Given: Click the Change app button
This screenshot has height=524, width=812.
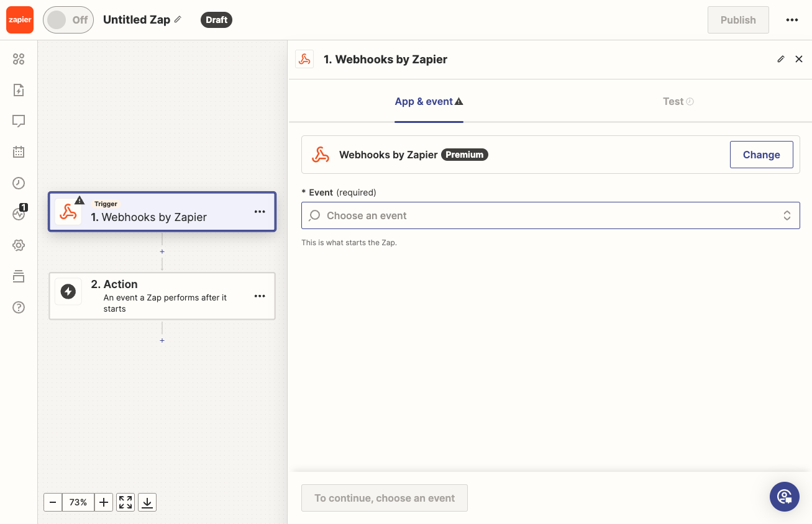Looking at the screenshot, I should [x=761, y=155].
